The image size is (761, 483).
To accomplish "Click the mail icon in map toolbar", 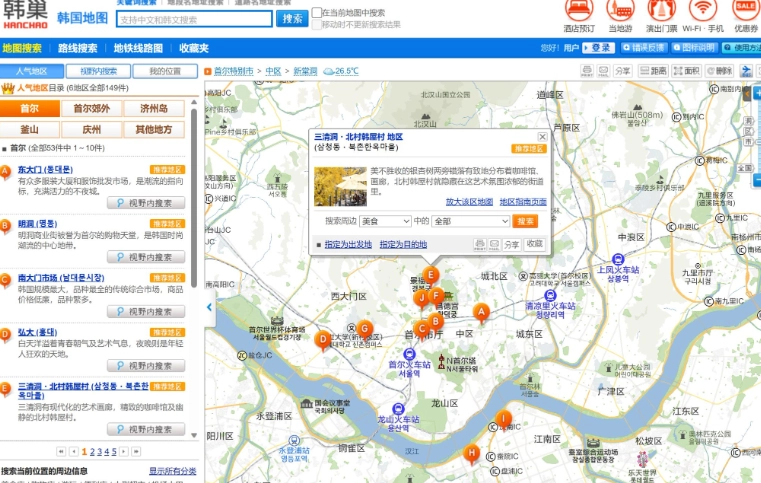I will (x=603, y=71).
